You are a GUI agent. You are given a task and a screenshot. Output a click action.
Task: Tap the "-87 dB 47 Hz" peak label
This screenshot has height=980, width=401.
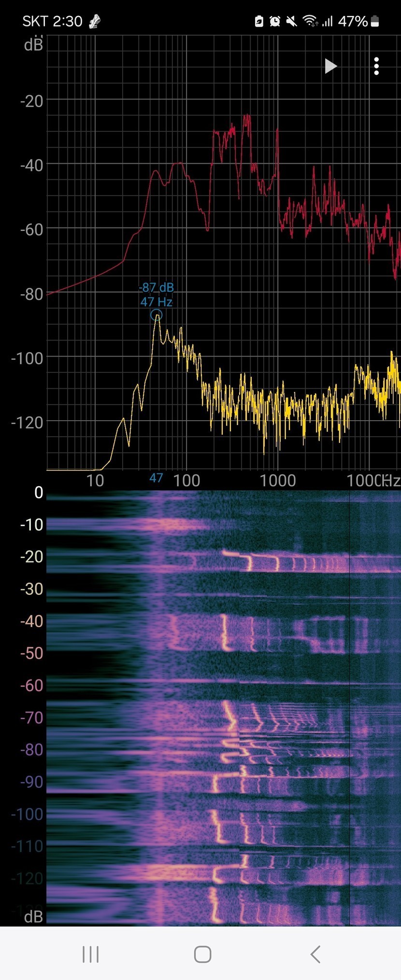click(x=156, y=295)
